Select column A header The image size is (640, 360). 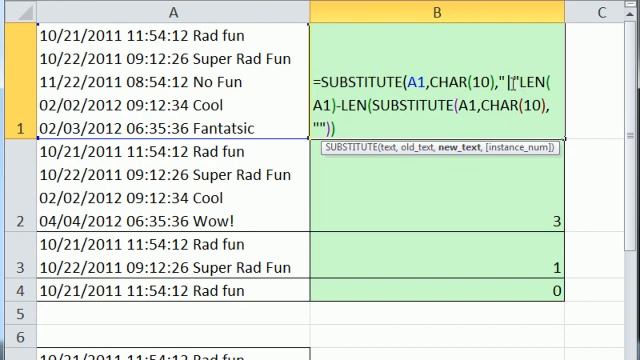[x=173, y=13]
